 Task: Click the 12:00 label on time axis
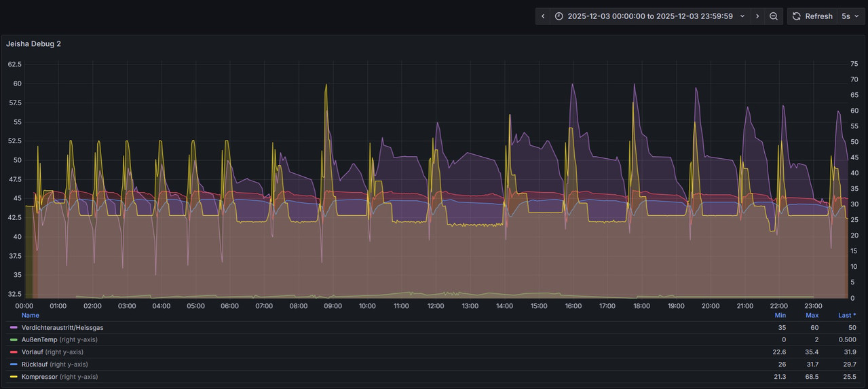pos(436,305)
